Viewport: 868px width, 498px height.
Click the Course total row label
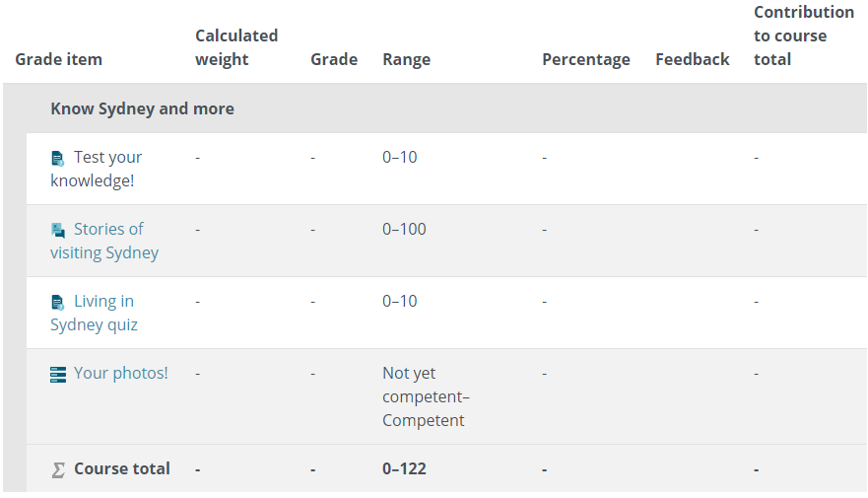(122, 468)
